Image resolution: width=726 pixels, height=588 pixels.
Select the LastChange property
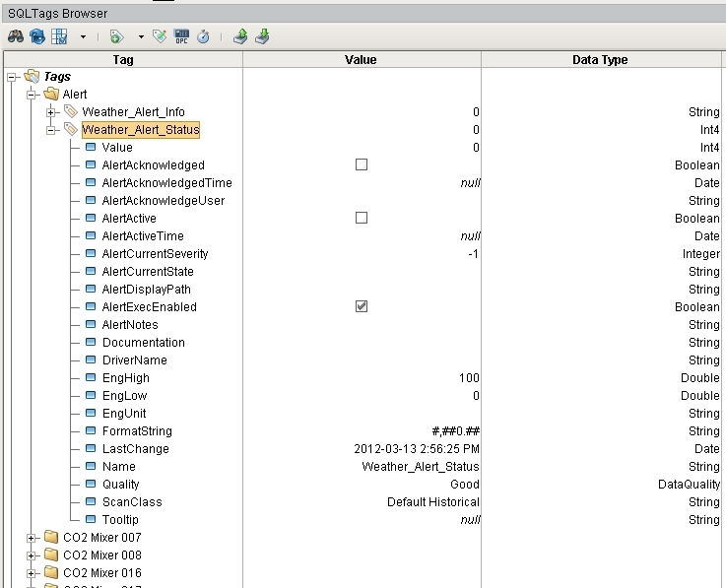coord(136,449)
